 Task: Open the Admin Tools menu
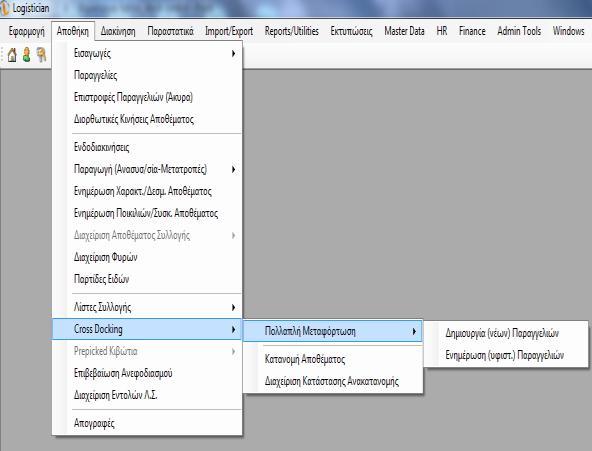click(519, 31)
